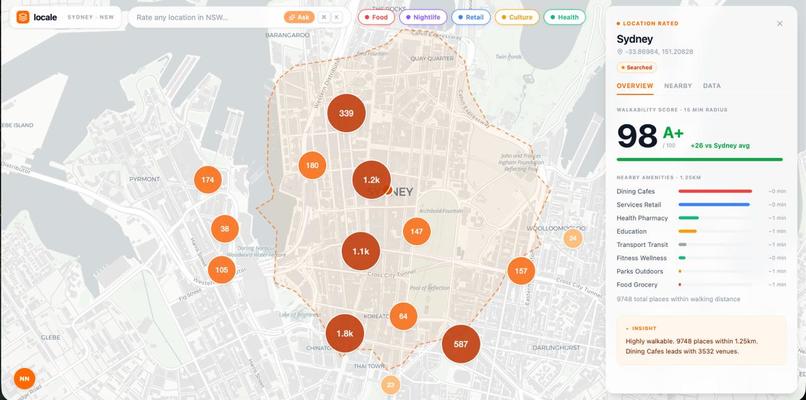
Task: Click the Education amenity row
Action: point(702,231)
